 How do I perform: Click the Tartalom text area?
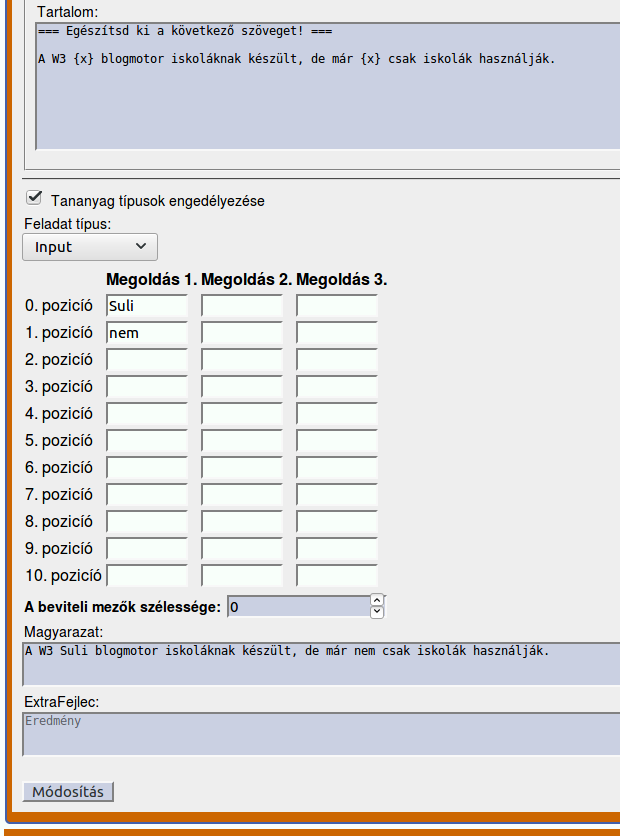327,85
